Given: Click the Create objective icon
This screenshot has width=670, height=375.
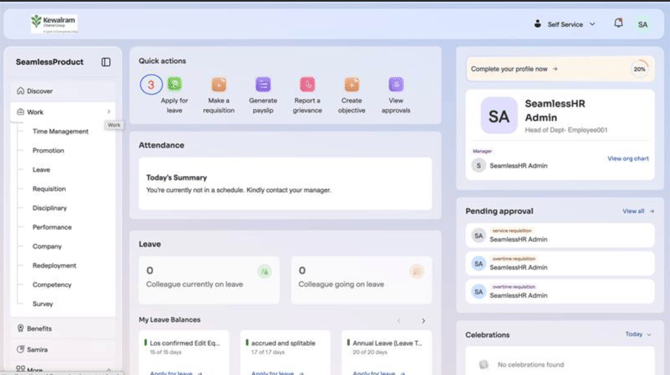Looking at the screenshot, I should click(x=352, y=84).
